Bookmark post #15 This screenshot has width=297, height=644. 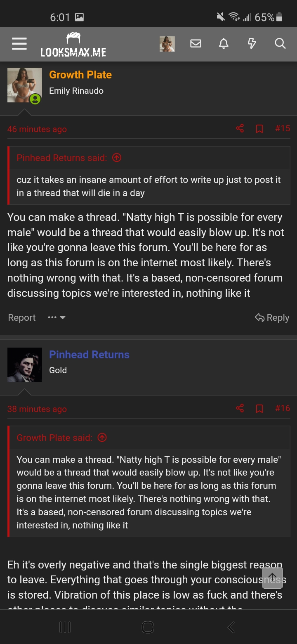[x=259, y=129]
